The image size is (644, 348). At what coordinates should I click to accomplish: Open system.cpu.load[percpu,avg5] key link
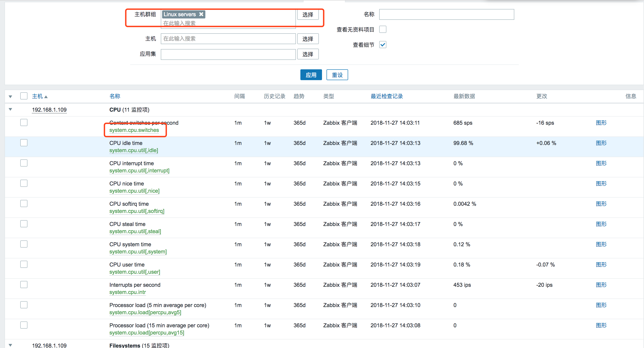(145, 312)
